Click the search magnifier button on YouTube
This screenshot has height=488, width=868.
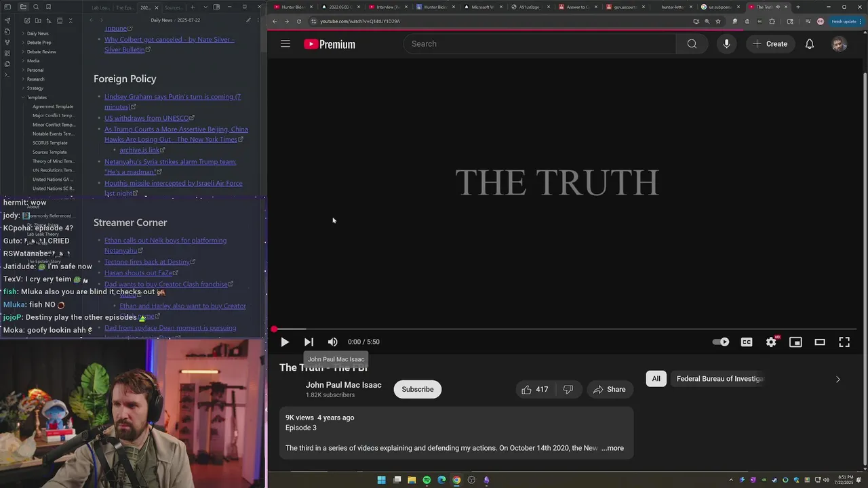[692, 44]
